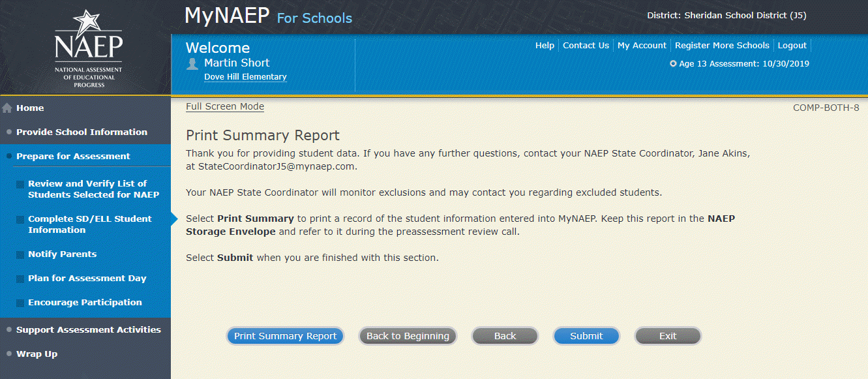Screen dimensions: 868x379
Task: Collapse the Prepare for Assessment section
Action: (73, 156)
